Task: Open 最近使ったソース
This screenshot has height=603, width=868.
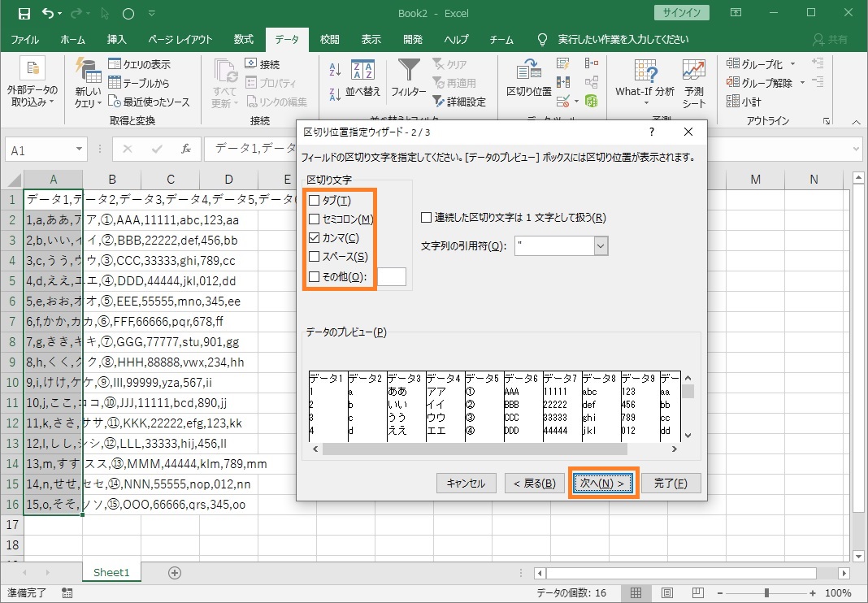Action: (x=149, y=102)
